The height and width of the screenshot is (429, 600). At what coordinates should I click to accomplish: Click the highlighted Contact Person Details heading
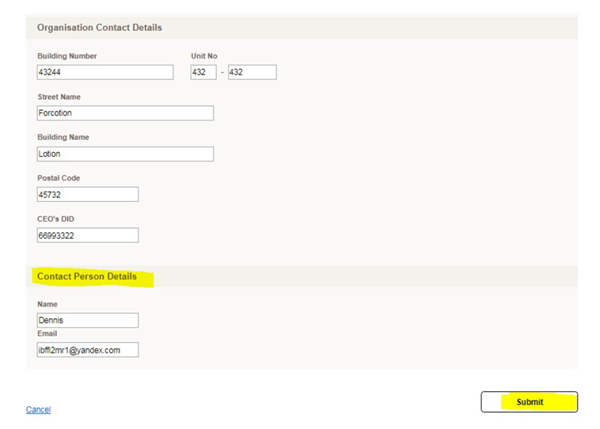tap(86, 275)
